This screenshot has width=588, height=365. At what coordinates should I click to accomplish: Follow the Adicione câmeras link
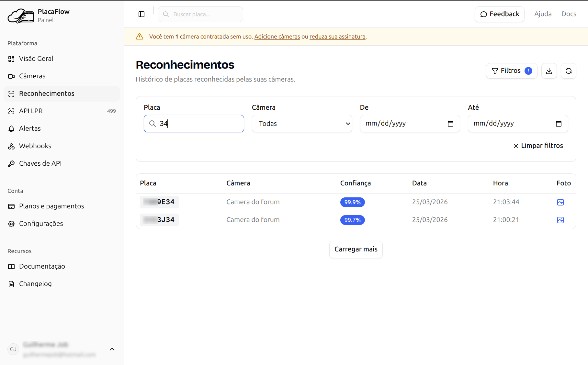[277, 37]
